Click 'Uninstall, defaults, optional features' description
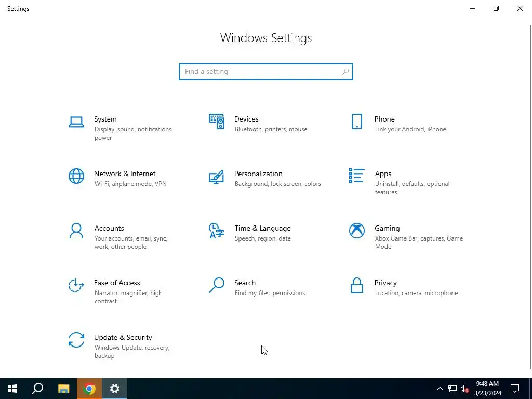Screen dimensions: 532x399 pos(412,188)
